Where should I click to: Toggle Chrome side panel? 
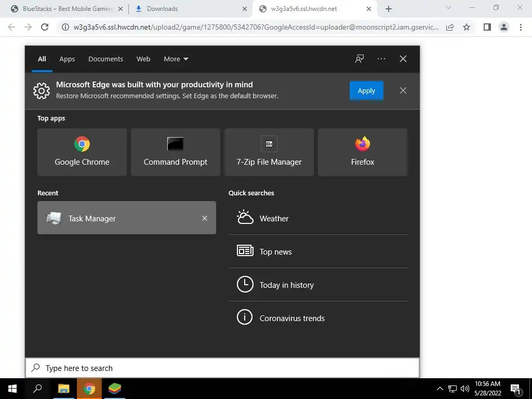coord(487,27)
